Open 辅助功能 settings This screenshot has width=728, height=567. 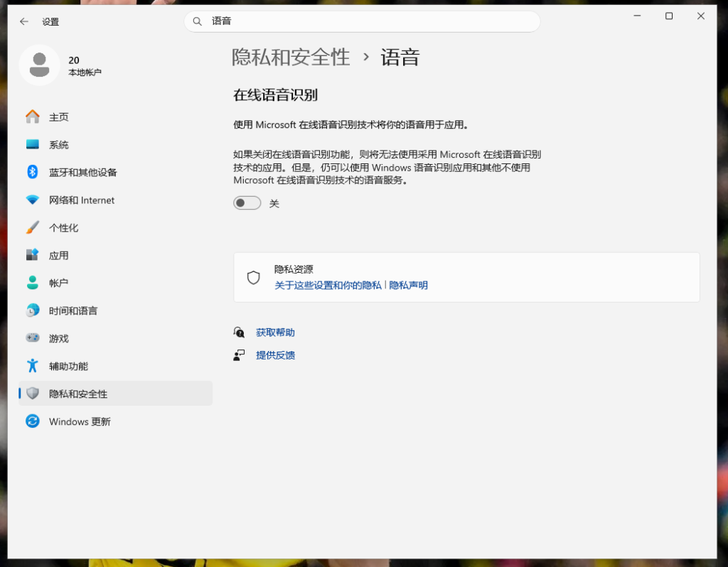116,366
